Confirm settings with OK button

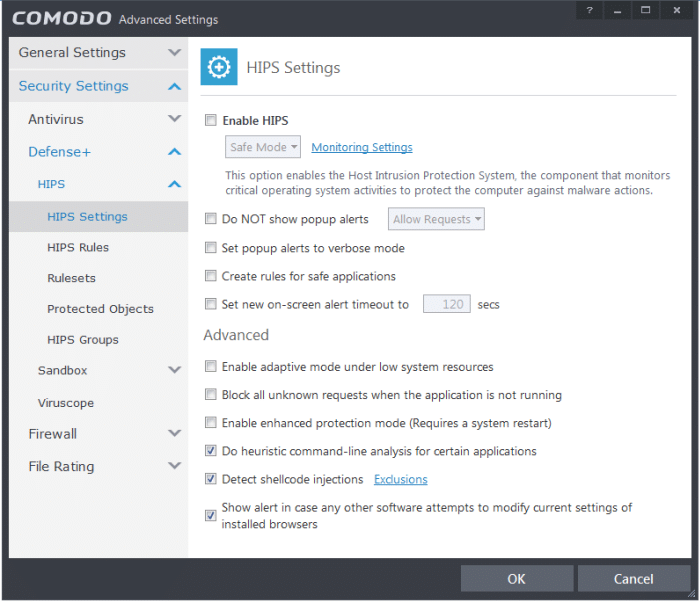point(517,579)
